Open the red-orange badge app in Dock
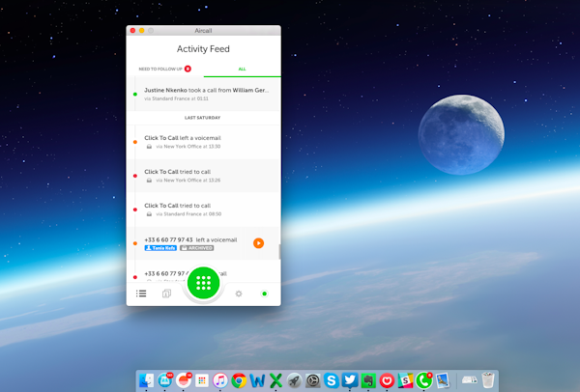Image resolution: width=580 pixels, height=392 pixels. click(x=184, y=380)
